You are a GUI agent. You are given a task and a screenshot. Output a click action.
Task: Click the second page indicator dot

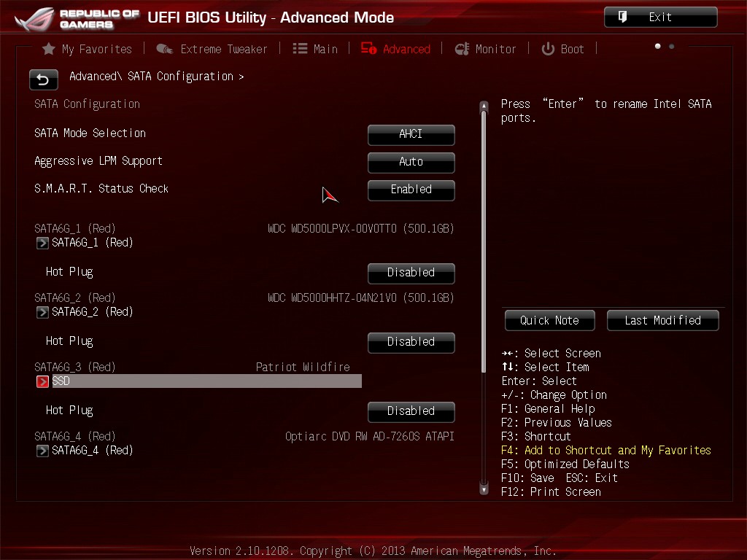(x=671, y=46)
